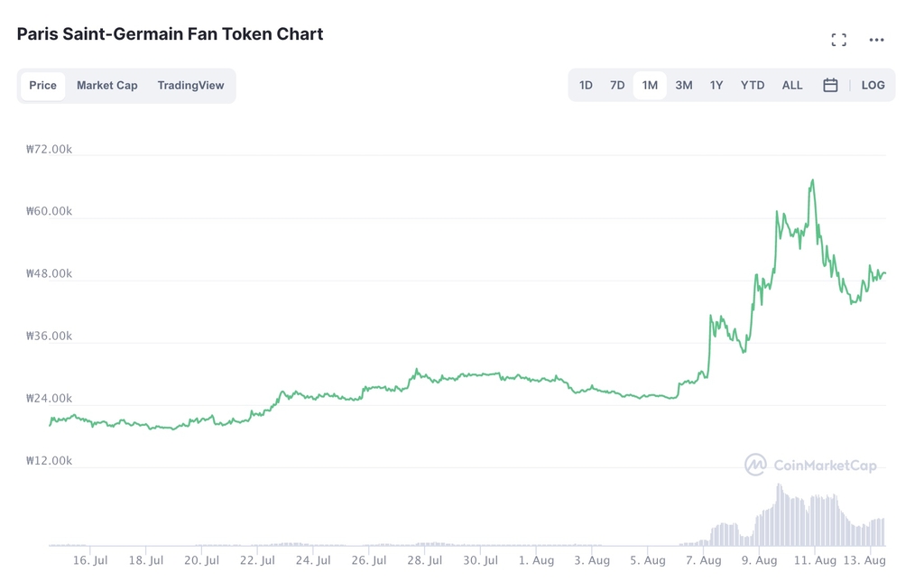This screenshot has width=924, height=581.
Task: Click the CoinMarketCap watermark logo
Action: pyautogui.click(x=810, y=466)
